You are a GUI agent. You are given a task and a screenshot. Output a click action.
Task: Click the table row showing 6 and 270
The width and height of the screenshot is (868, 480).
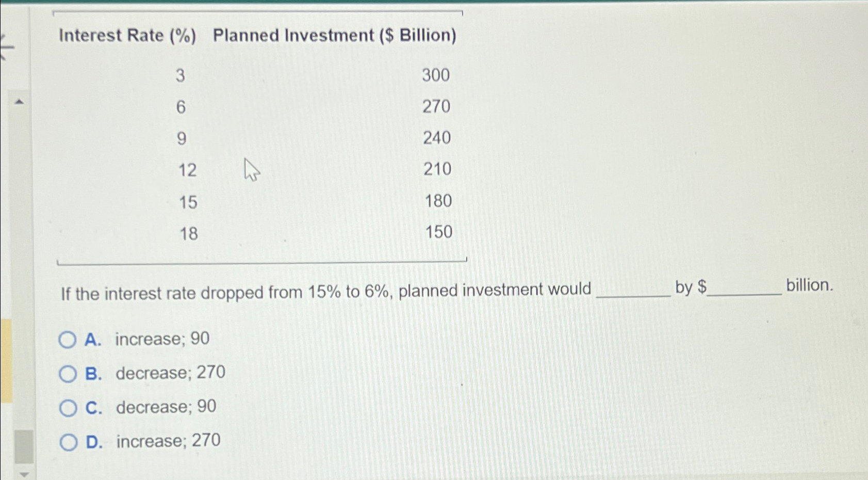point(309,107)
